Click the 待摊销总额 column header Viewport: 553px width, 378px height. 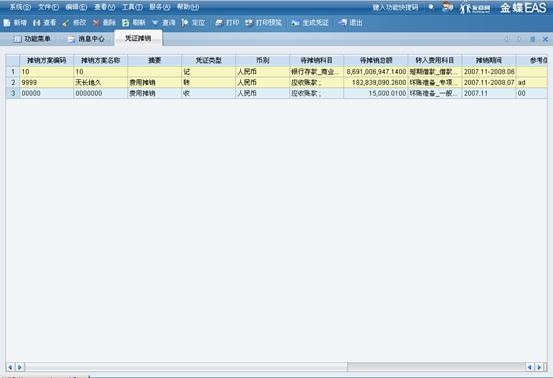[376, 60]
